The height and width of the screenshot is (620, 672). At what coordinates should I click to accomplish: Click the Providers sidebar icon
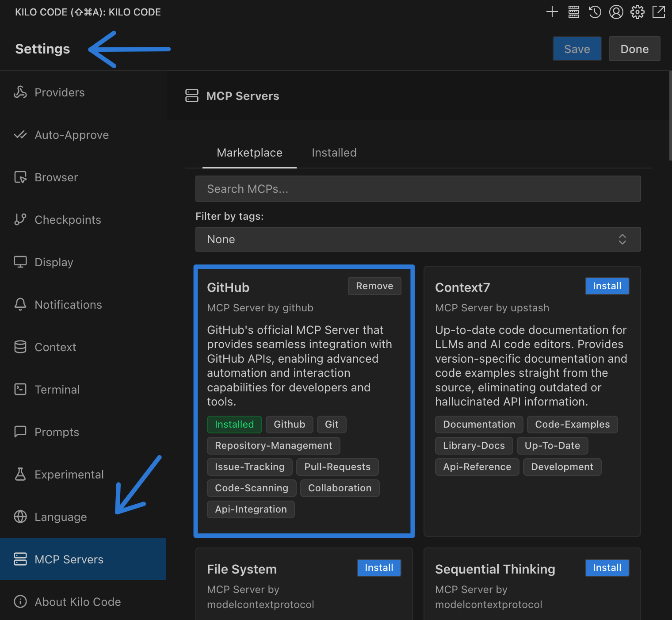click(x=20, y=92)
